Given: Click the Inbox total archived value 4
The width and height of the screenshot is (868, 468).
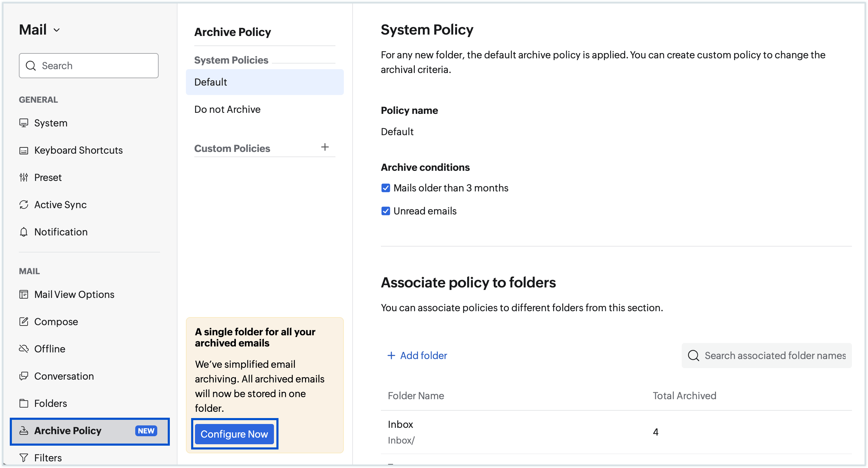Looking at the screenshot, I should (656, 432).
